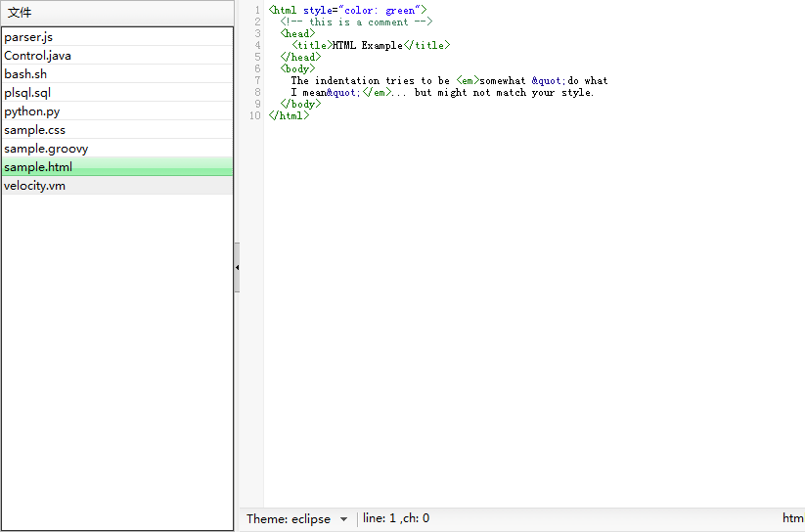Click line number 10 in the gutter
This screenshot has height=532, width=805.
[254, 115]
